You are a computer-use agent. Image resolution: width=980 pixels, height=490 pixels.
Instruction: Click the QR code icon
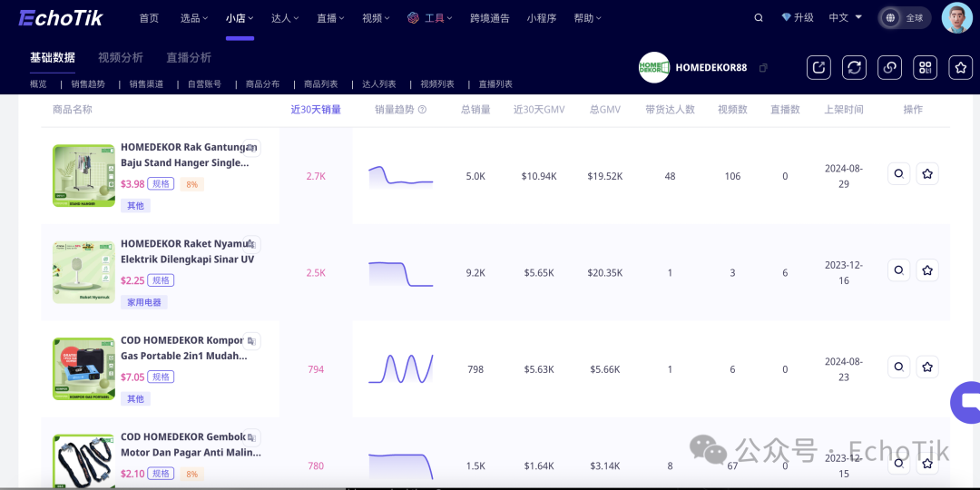tap(925, 67)
